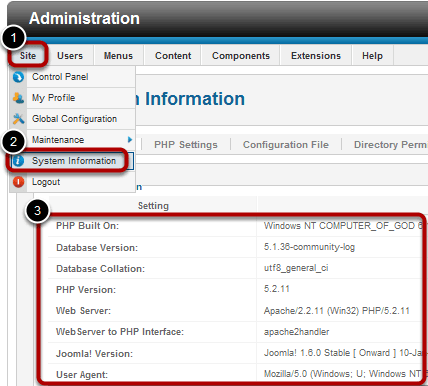Switch to the Directory Permissions tab
The width and height of the screenshot is (428, 386).
[391, 145]
